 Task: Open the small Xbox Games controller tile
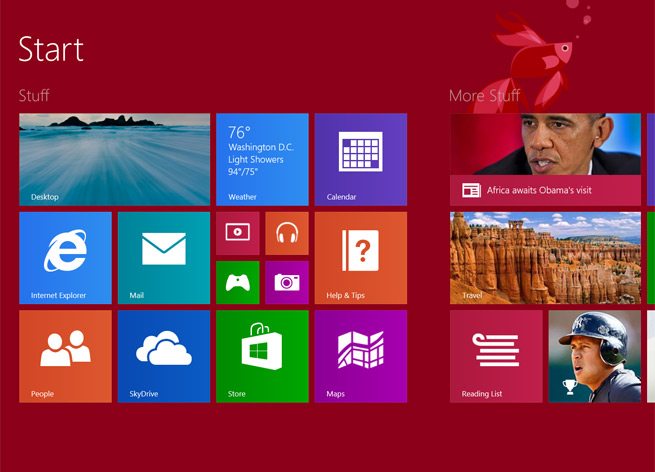238,282
